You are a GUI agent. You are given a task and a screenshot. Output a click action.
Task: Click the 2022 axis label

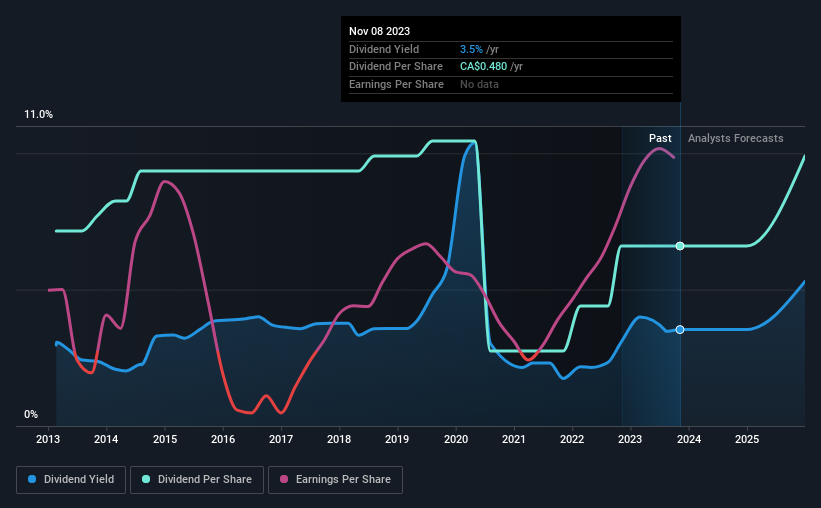pyautogui.click(x=572, y=439)
